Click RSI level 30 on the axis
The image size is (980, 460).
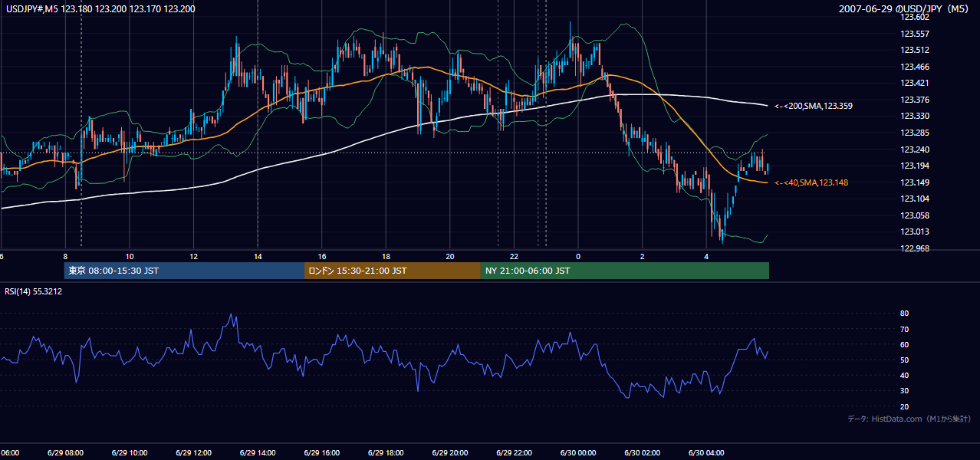pyautogui.click(x=905, y=391)
